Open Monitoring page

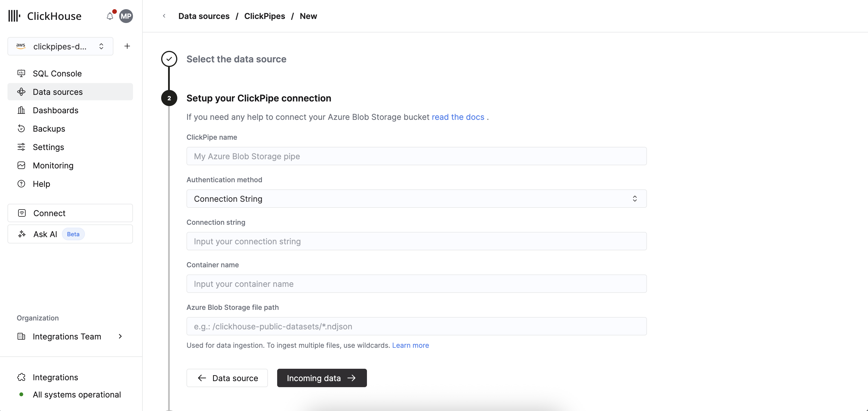coord(53,165)
